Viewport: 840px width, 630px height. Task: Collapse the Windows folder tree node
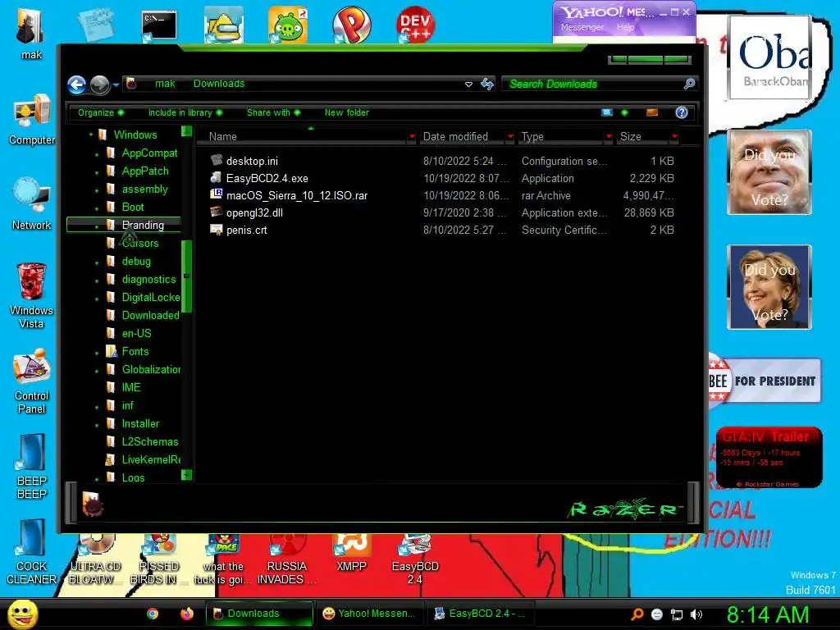91,135
